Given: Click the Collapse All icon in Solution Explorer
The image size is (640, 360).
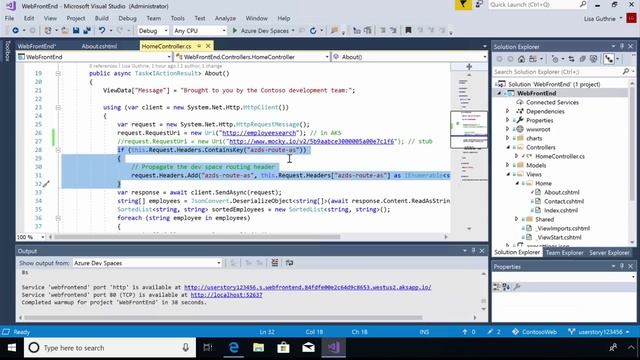Looking at the screenshot, I should pos(583,59).
